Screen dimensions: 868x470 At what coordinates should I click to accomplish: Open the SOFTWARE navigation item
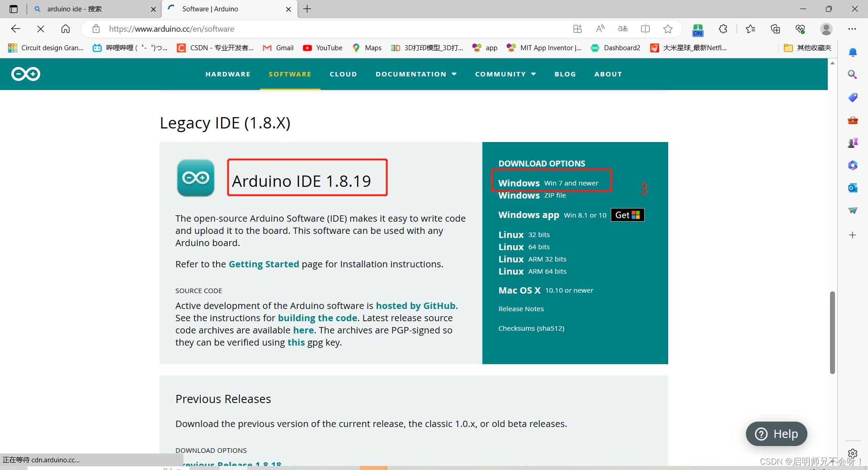pyautogui.click(x=290, y=74)
